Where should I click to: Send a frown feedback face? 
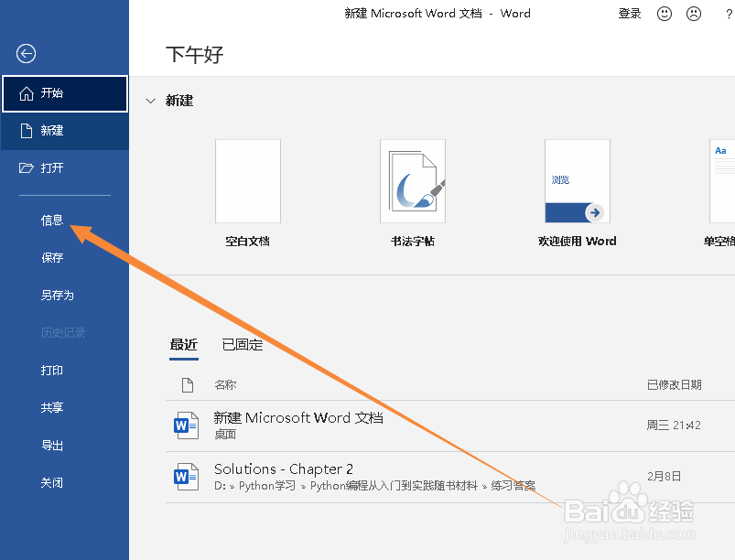[694, 14]
